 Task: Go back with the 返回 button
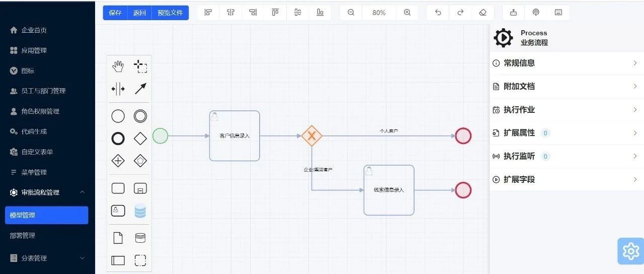tap(139, 13)
